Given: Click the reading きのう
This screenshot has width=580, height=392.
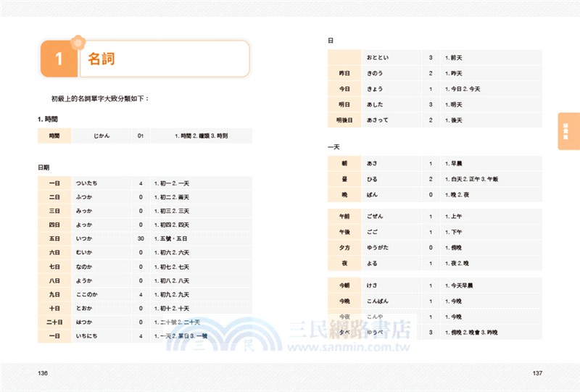Looking at the screenshot, I should [x=375, y=73].
